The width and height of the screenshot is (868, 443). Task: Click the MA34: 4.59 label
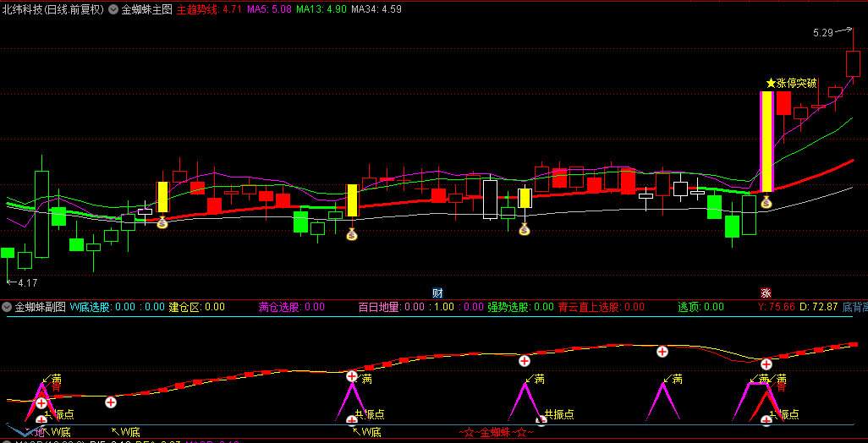tap(376, 8)
